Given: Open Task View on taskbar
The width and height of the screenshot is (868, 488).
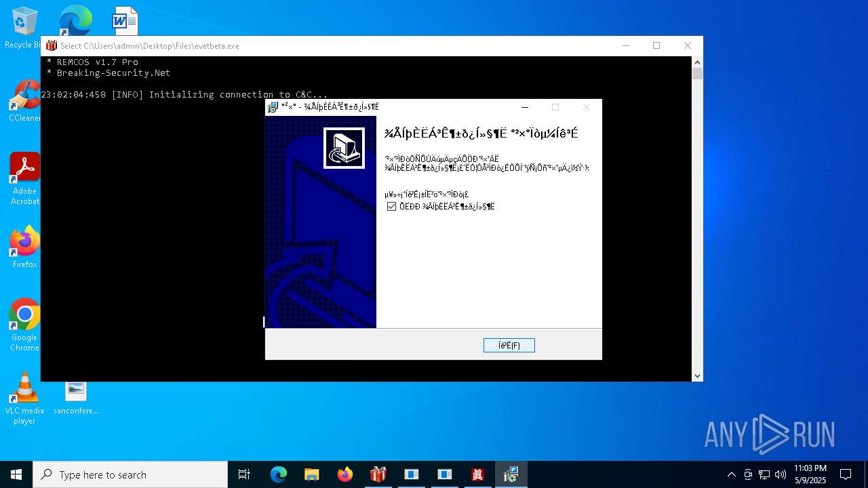Looking at the screenshot, I should click(244, 474).
